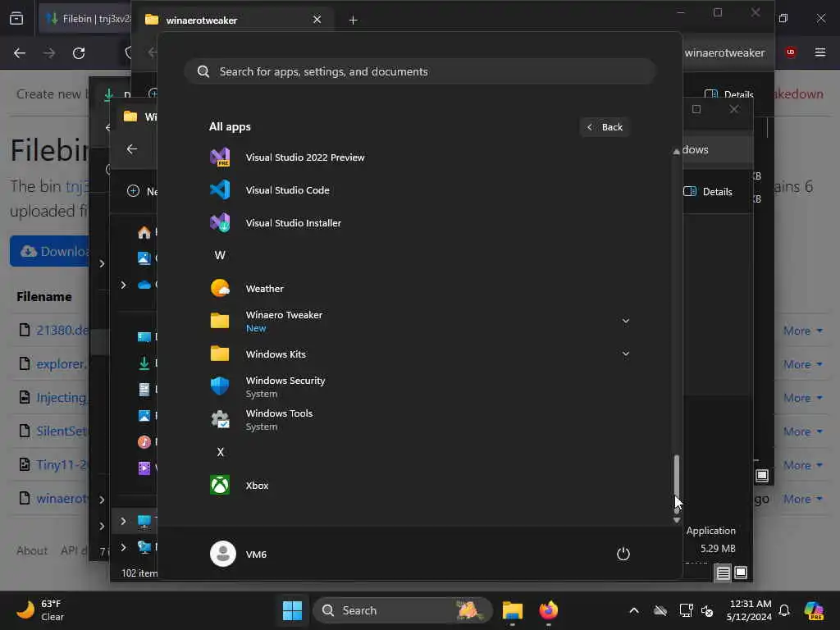Click the Download button on Filebin page
Image resolution: width=840 pixels, height=630 pixels.
tap(49, 251)
